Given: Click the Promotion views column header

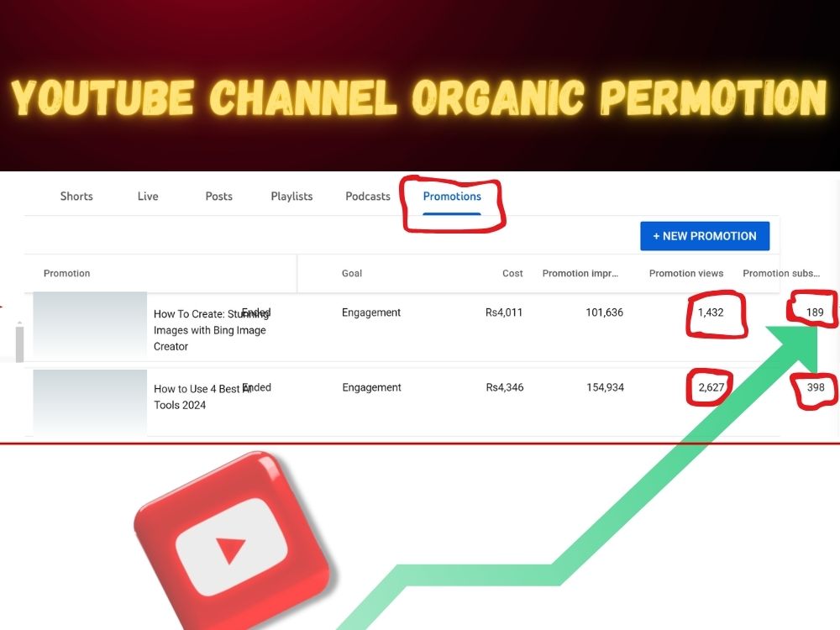Looking at the screenshot, I should [x=686, y=273].
